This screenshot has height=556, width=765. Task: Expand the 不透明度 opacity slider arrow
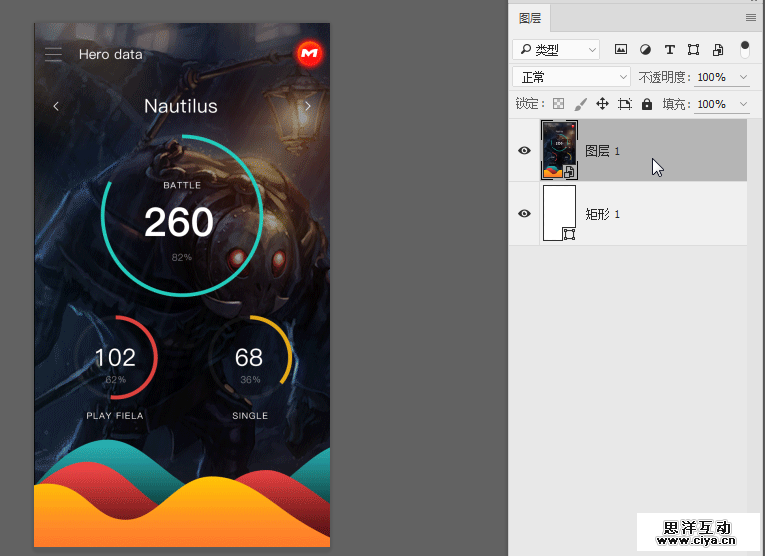pyautogui.click(x=743, y=77)
